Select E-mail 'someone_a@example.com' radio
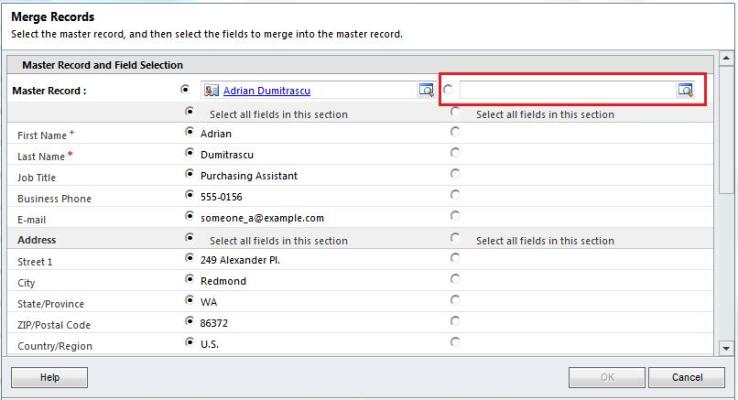 (189, 216)
